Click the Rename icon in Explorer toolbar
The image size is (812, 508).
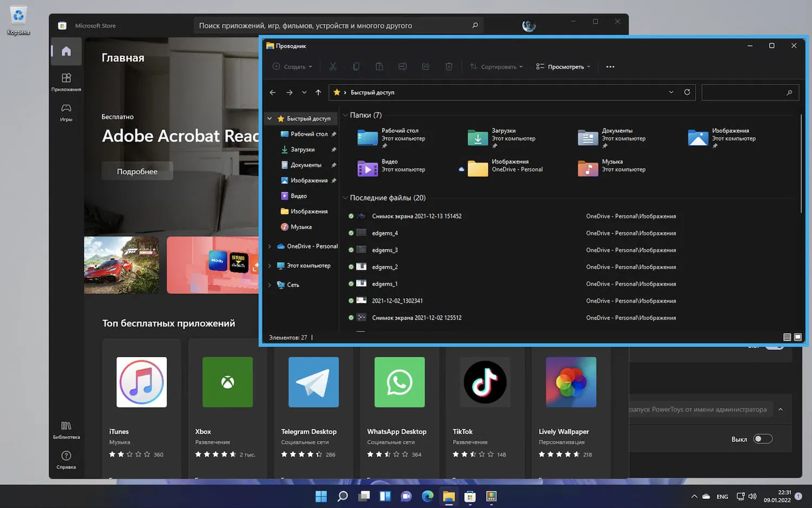[402, 67]
